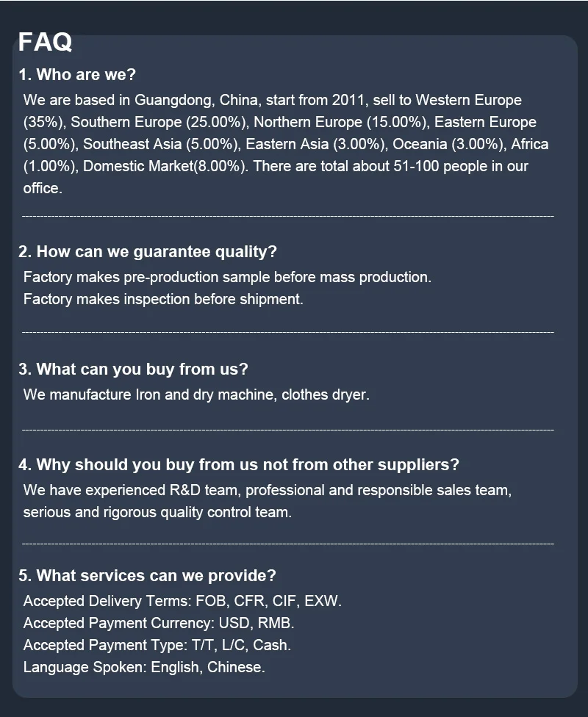588x717 pixels.
Task: Click the 'How can we guarantee quality?' heading
Action: 148,252
